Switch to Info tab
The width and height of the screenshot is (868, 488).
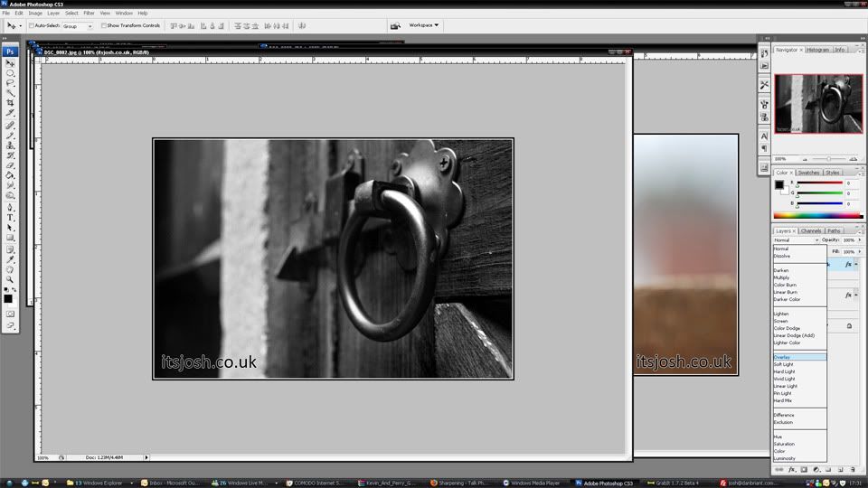(x=840, y=50)
